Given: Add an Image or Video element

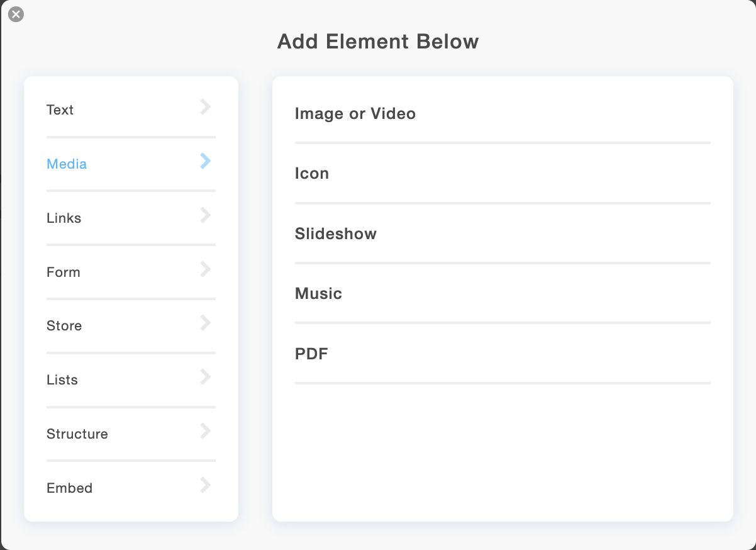Looking at the screenshot, I should pyautogui.click(x=355, y=114).
